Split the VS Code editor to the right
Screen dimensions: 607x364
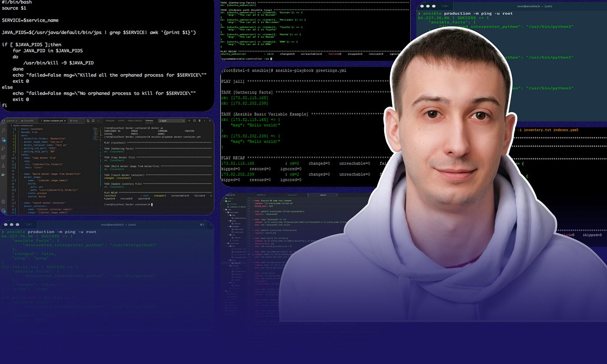click(93, 121)
